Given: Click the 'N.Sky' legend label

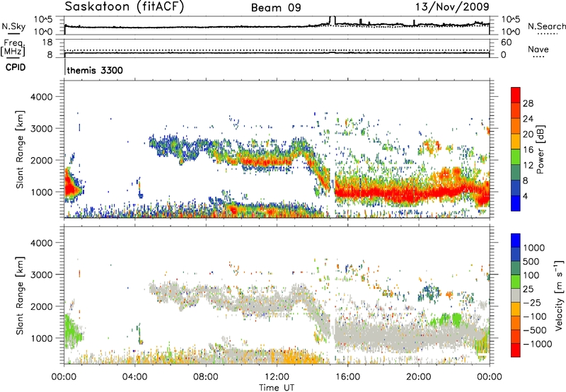Looking at the screenshot, I should coord(13,27).
